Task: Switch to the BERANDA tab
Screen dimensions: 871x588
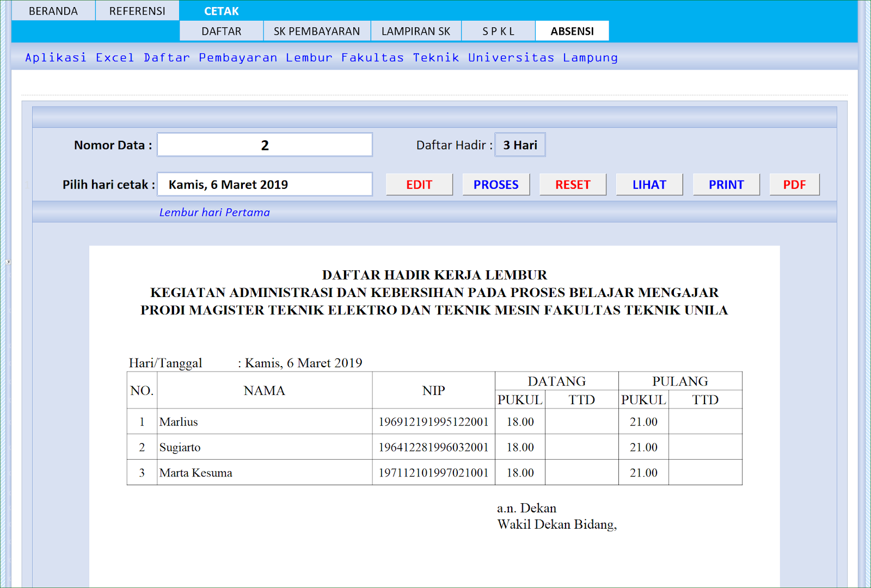Action: (53, 10)
